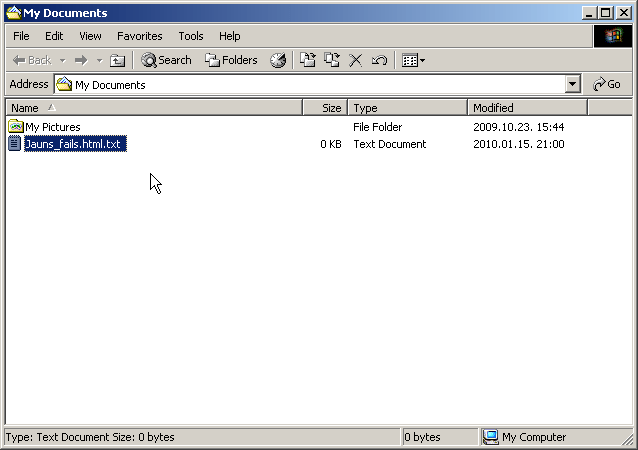The width and height of the screenshot is (638, 450).
Task: Open the View menu
Action: 90,36
